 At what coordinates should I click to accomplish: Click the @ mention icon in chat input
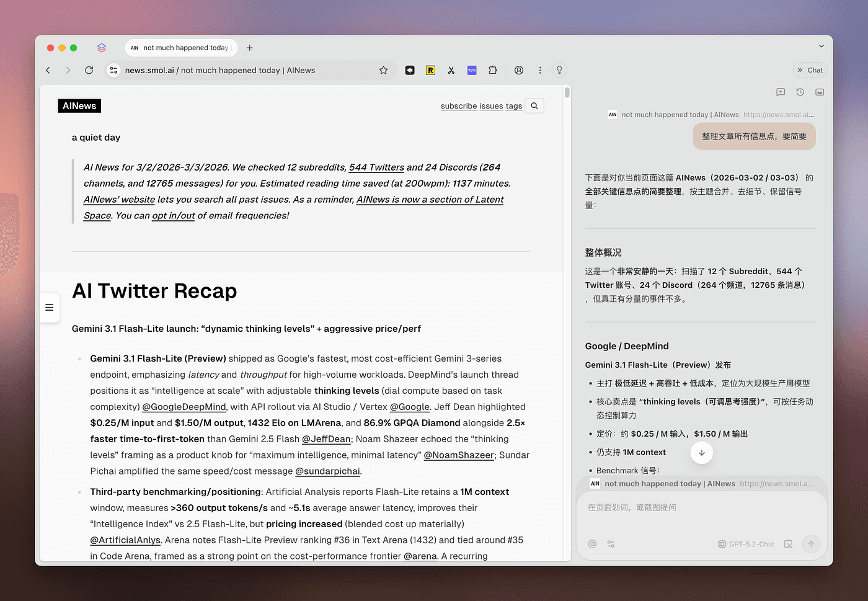click(x=593, y=544)
